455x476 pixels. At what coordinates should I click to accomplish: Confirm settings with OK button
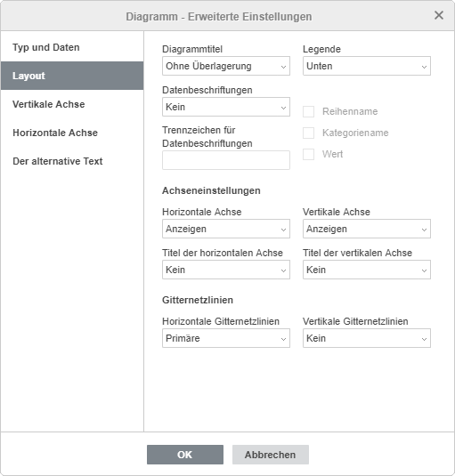pos(185,455)
